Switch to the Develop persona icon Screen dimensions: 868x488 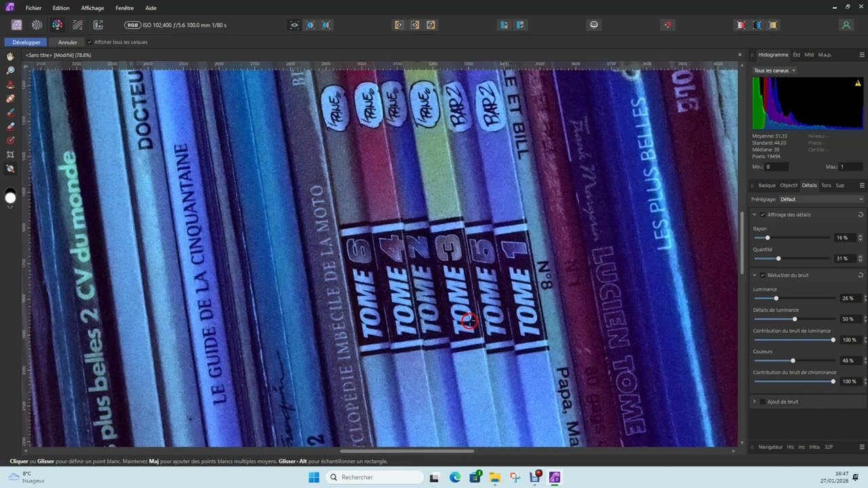click(58, 25)
